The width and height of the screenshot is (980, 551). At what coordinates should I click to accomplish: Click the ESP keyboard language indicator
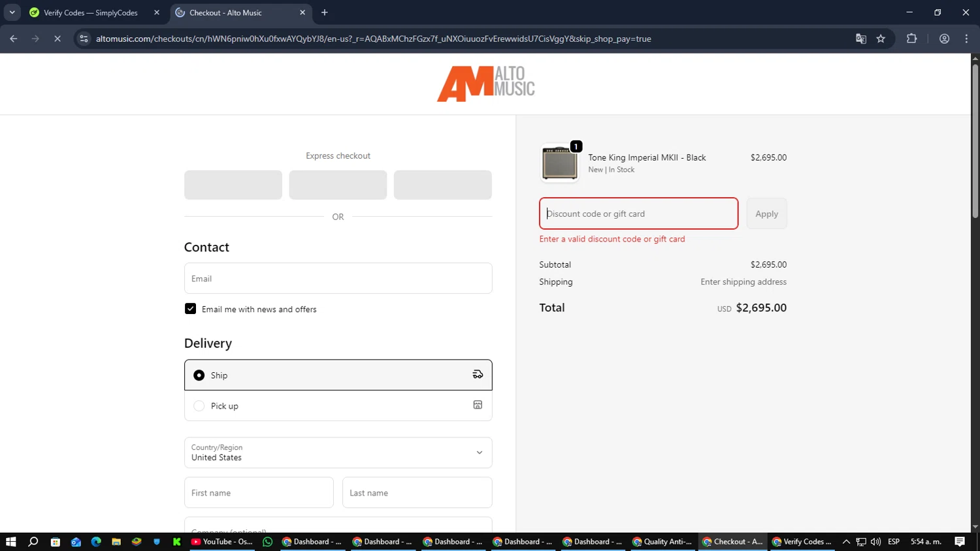coord(894,542)
